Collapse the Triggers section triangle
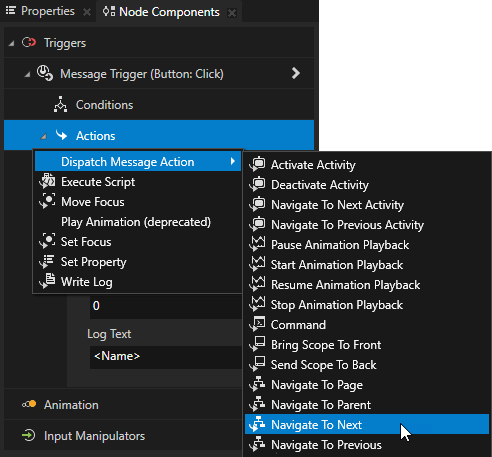The image size is (492, 457). (x=11, y=43)
